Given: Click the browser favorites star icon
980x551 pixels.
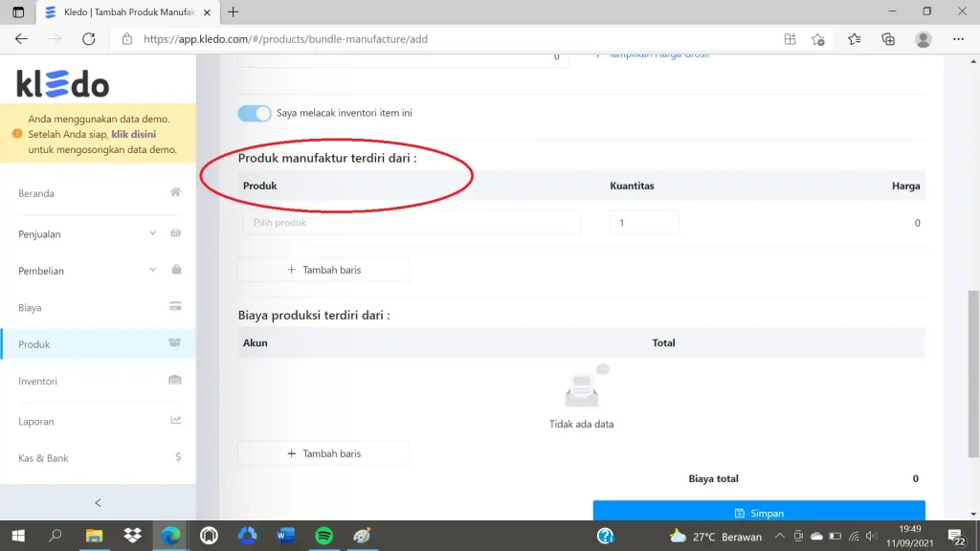Looking at the screenshot, I should click(854, 38).
